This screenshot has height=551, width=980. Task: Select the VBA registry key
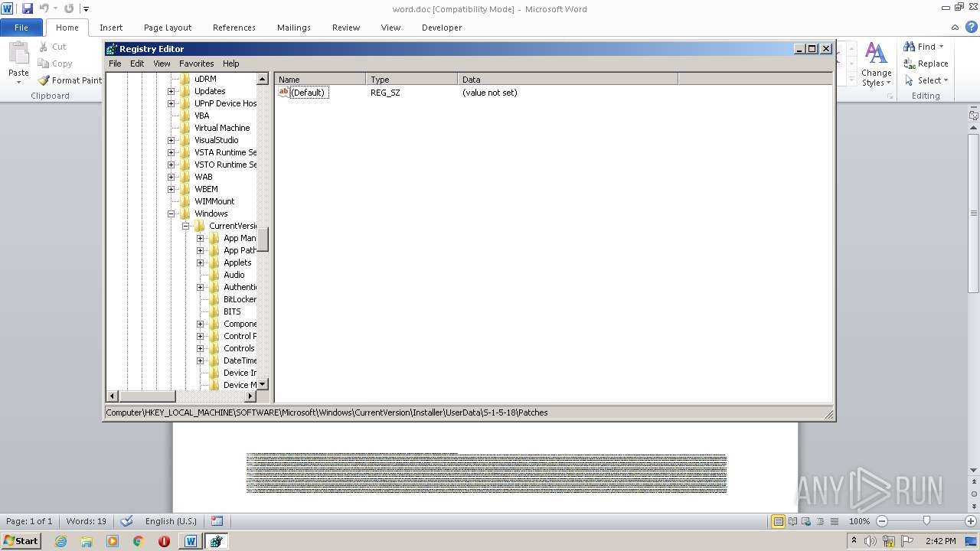pos(201,116)
